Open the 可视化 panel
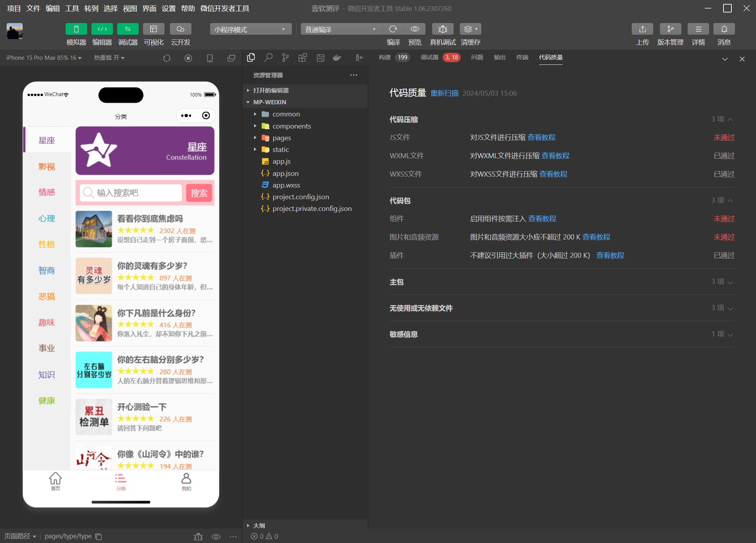 click(154, 29)
